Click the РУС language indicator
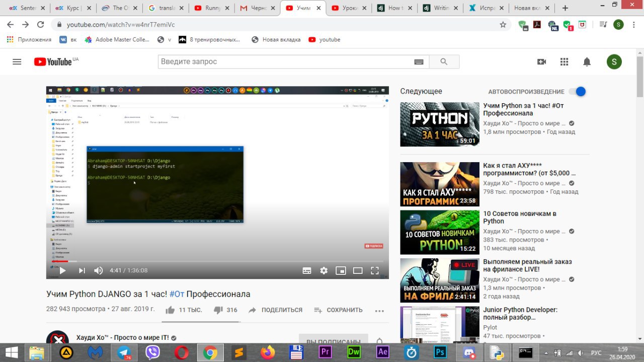Viewport: 644px width, 362px height. pos(596,352)
